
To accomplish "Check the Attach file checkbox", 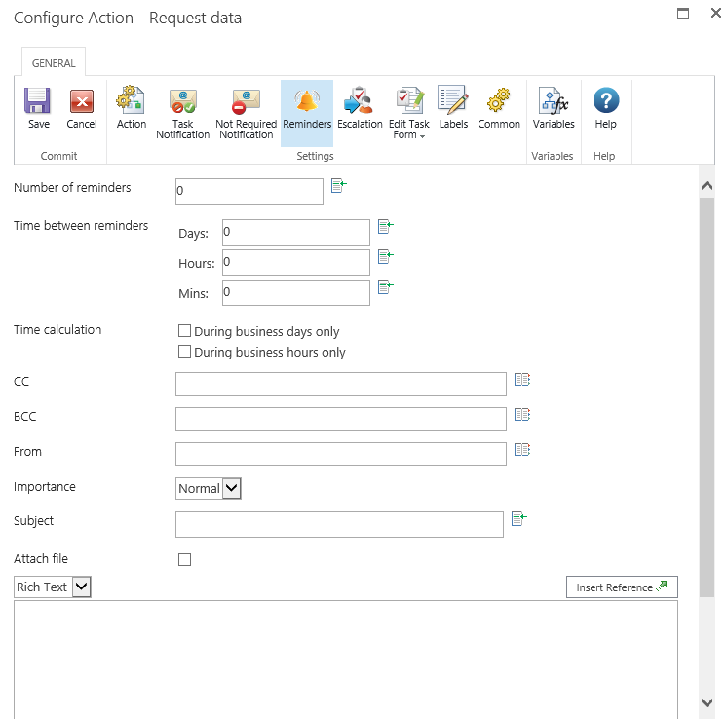I will pos(184,559).
